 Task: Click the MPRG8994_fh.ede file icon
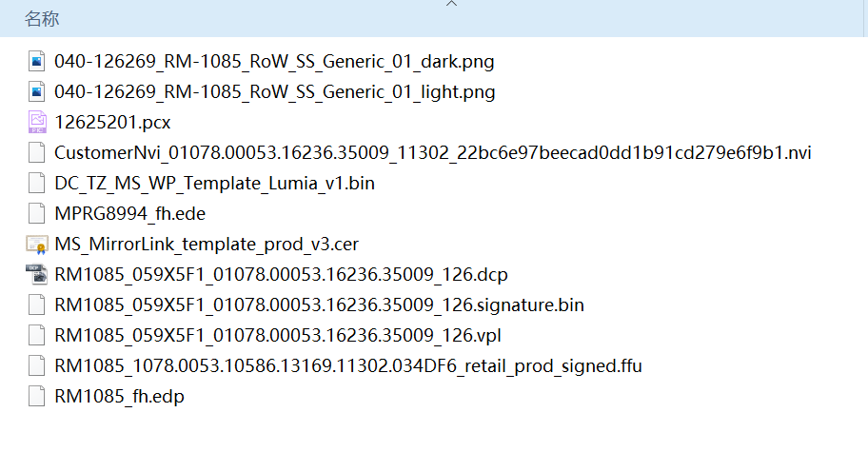pos(37,213)
